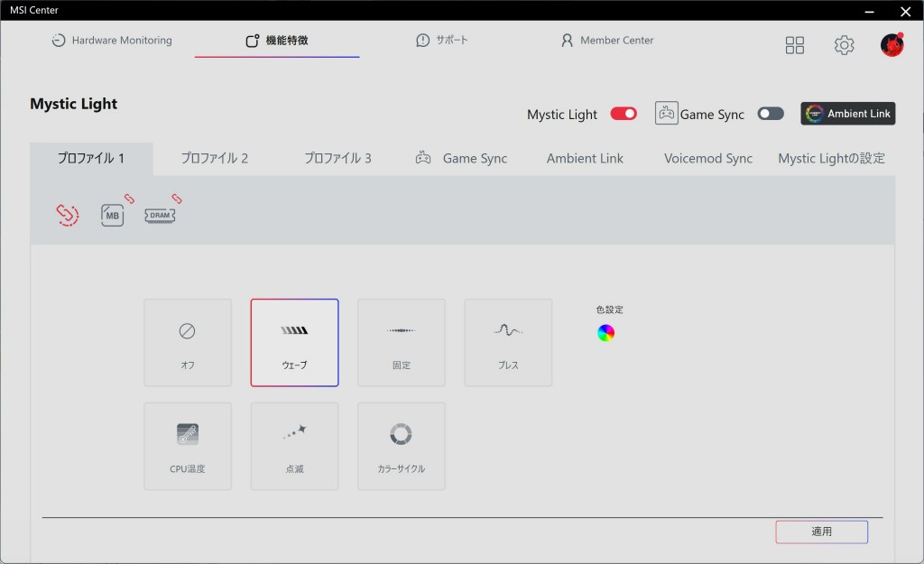Open settings with the gear icon
Image resolution: width=924 pixels, height=564 pixels.
tap(844, 45)
